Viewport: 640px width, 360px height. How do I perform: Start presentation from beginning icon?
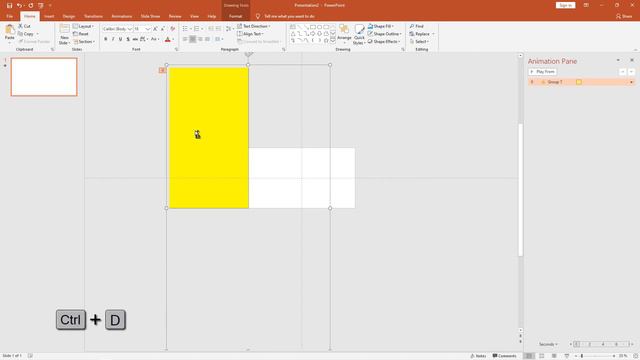click(x=41, y=5)
